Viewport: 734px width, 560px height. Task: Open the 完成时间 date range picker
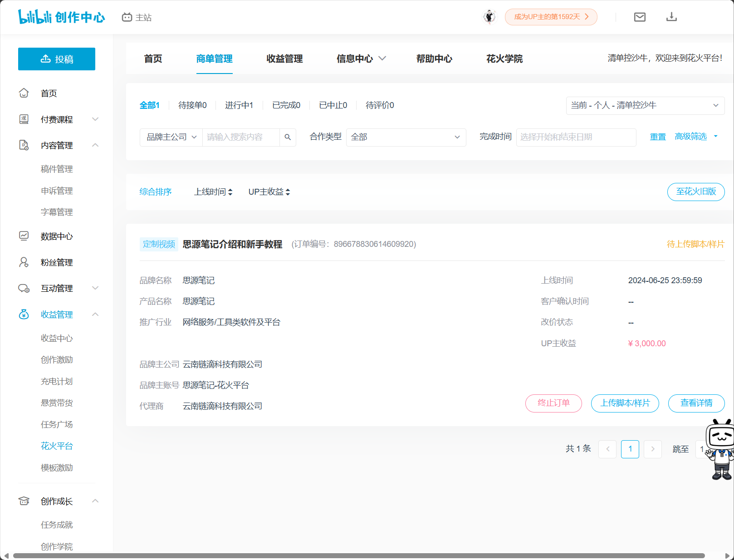(x=576, y=137)
